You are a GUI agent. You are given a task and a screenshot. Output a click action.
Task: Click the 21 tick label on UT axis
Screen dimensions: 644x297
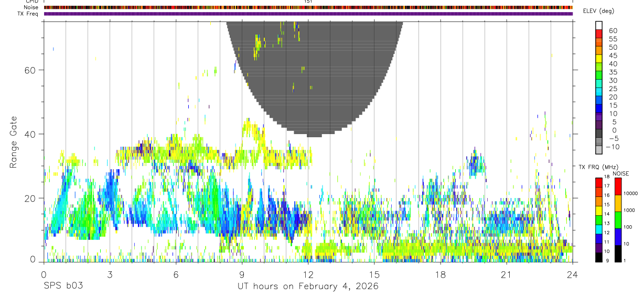507,274
